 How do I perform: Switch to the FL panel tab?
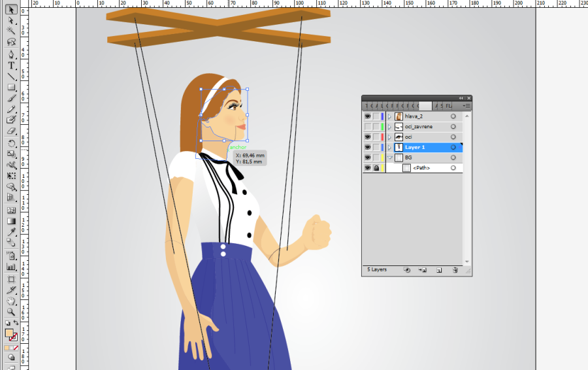tap(448, 106)
